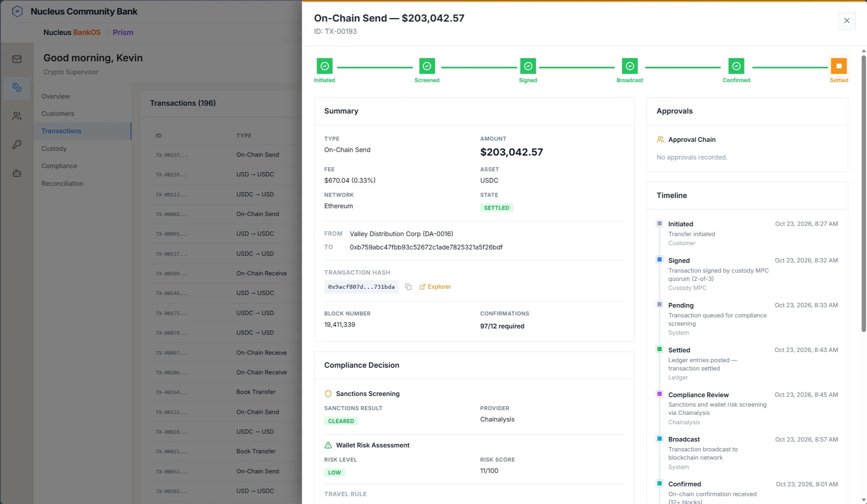Click the Screened step icon

click(427, 66)
